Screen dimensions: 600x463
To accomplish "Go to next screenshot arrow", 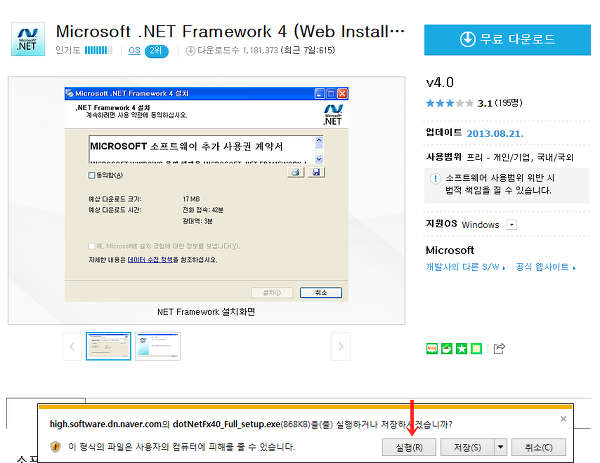I will (x=341, y=347).
